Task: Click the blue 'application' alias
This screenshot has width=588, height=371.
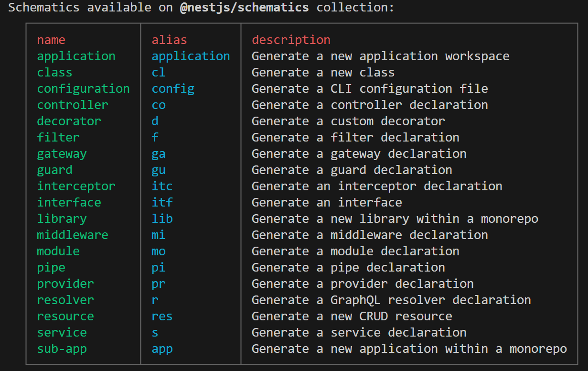Action: (191, 56)
